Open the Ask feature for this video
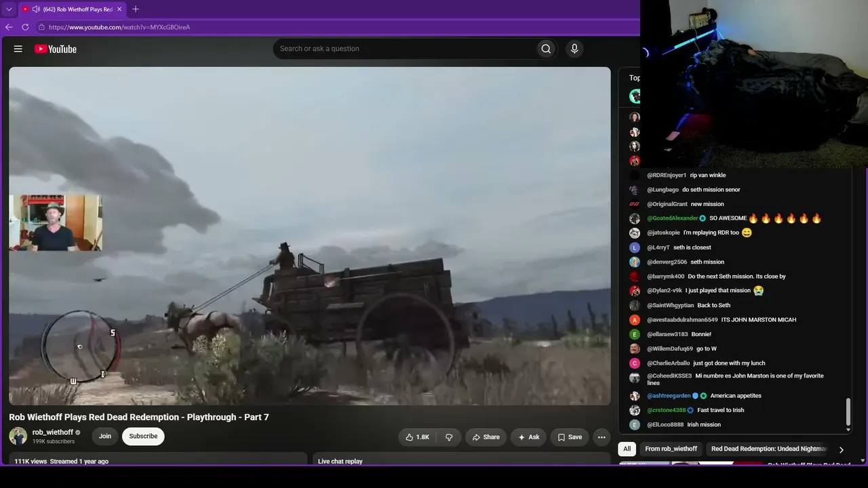Viewport: 868px width, 488px height. tap(528, 437)
